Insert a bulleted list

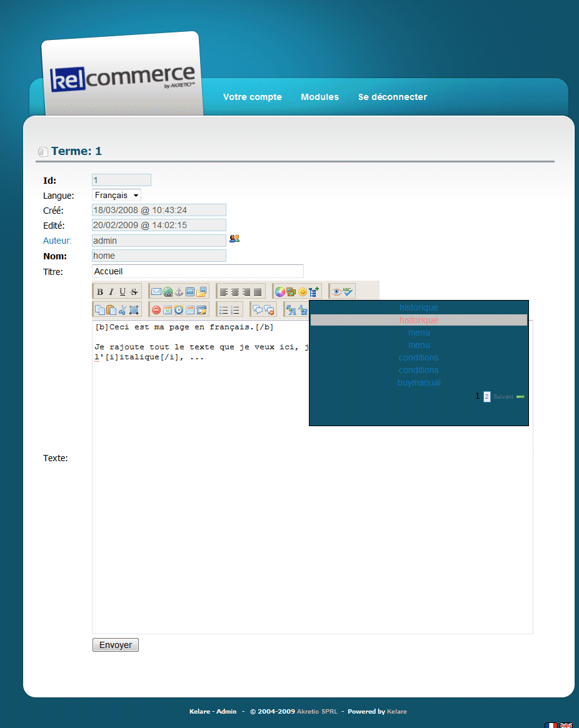point(224,309)
